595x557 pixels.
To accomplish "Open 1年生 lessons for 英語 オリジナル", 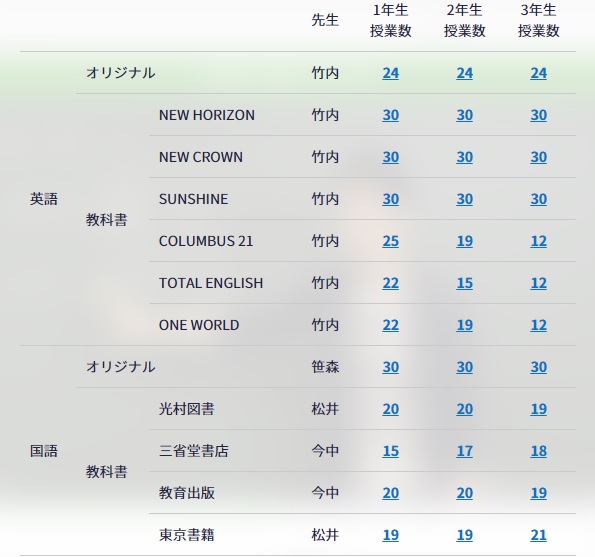I will [390, 73].
